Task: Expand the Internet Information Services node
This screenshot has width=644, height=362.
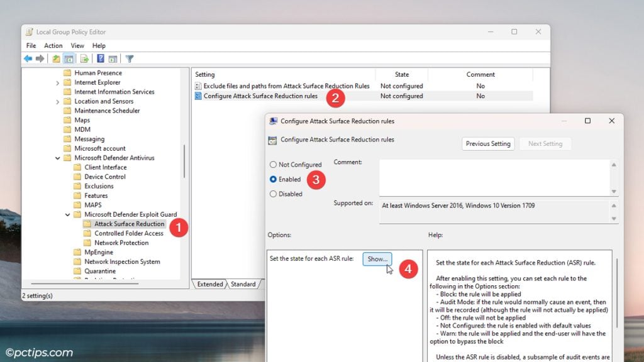Action: pyautogui.click(x=57, y=92)
